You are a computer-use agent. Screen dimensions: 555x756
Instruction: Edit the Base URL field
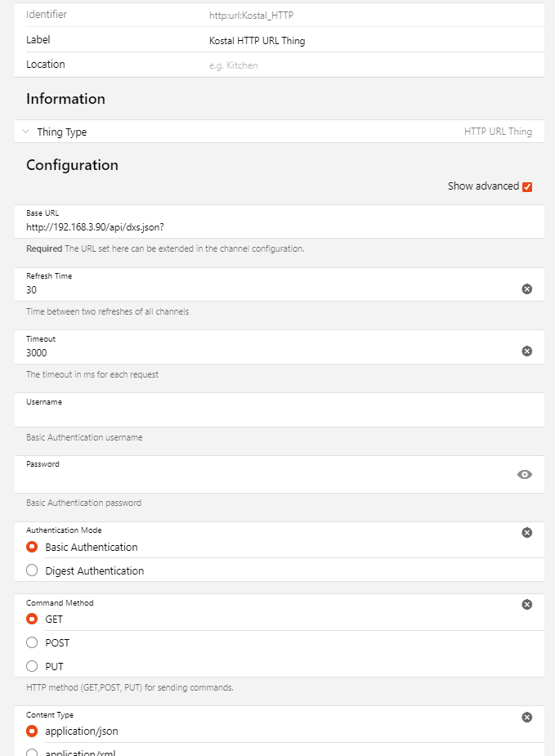[245, 227]
